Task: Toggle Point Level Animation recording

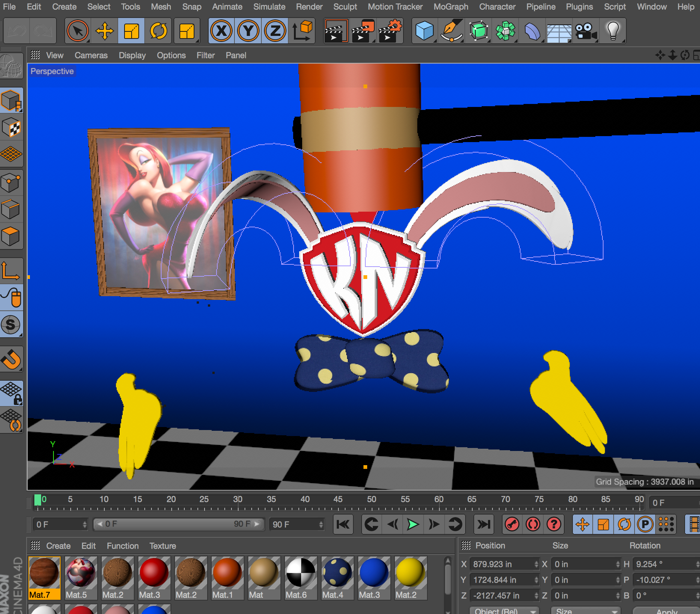Action: 666,524
